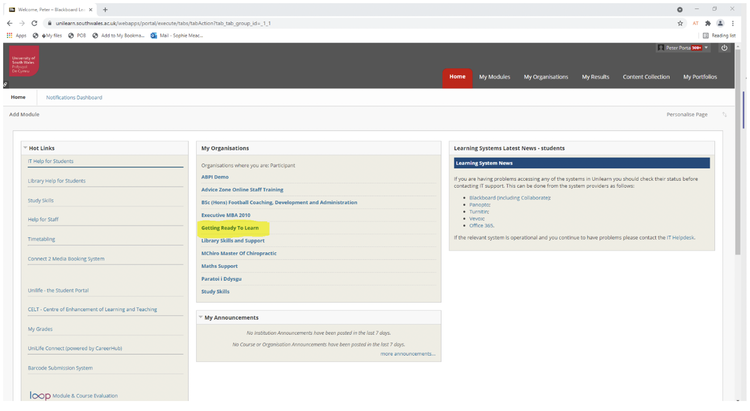The image size is (750, 411).
Task: Click the logout power icon
Action: pyautogui.click(x=723, y=48)
